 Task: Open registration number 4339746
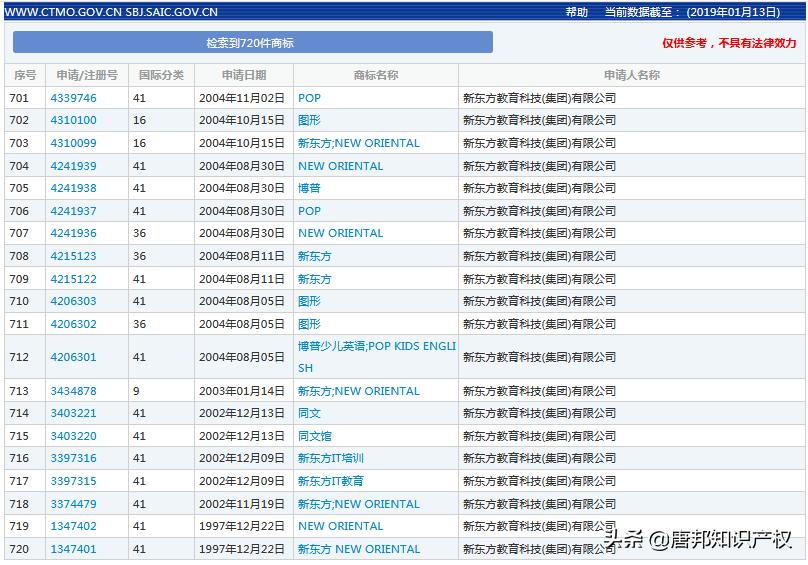pos(73,98)
